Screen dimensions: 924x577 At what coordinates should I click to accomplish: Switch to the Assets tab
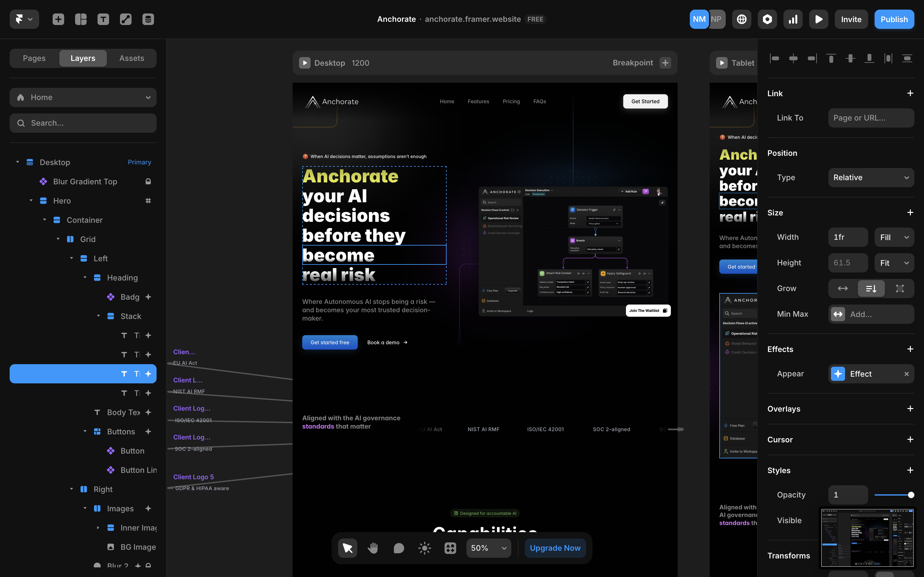131,58
